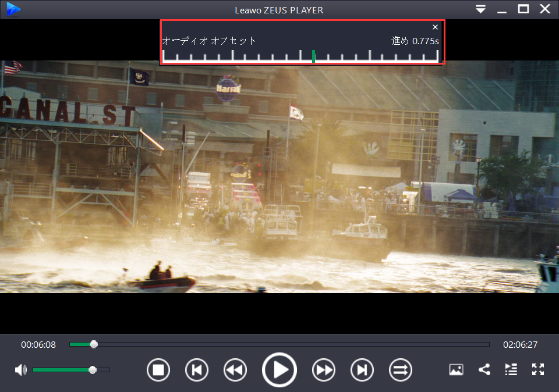Skip to the previous chapter

pyautogui.click(x=197, y=370)
